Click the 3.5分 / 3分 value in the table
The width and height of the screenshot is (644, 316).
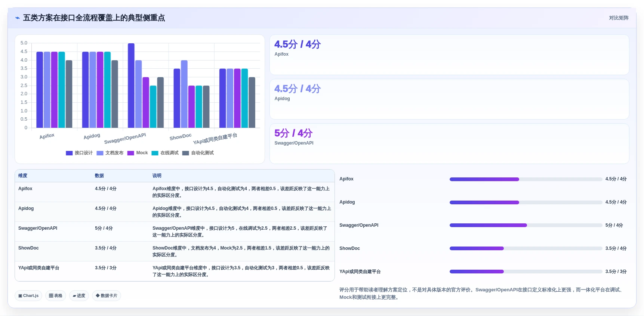click(106, 268)
